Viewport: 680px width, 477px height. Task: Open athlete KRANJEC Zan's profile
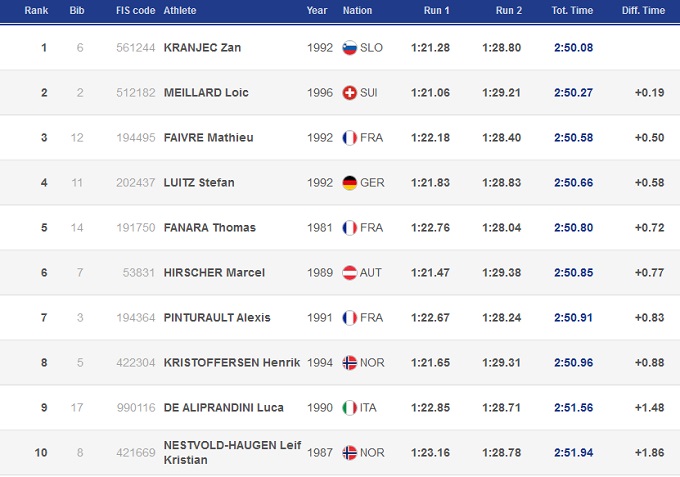pyautogui.click(x=202, y=48)
